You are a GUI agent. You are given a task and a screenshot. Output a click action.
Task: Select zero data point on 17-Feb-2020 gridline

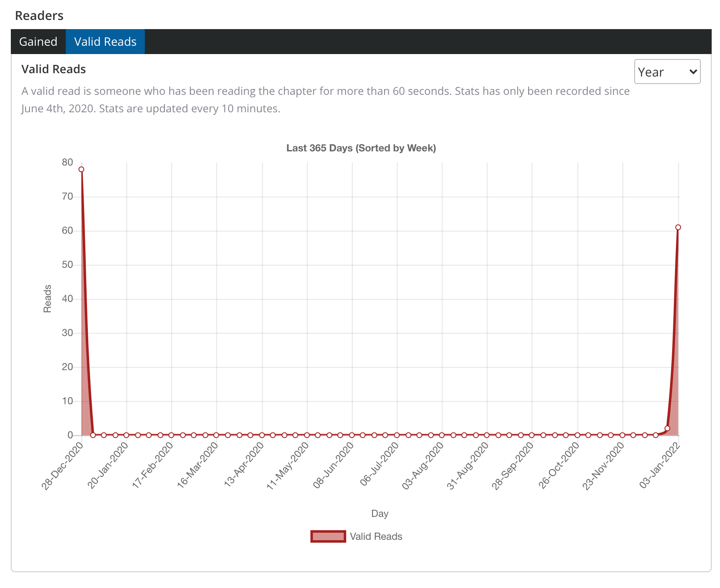coord(171,435)
